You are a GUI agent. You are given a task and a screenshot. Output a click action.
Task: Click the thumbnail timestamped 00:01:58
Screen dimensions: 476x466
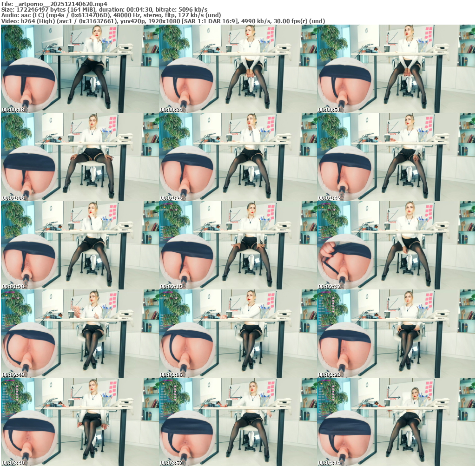coord(79,245)
